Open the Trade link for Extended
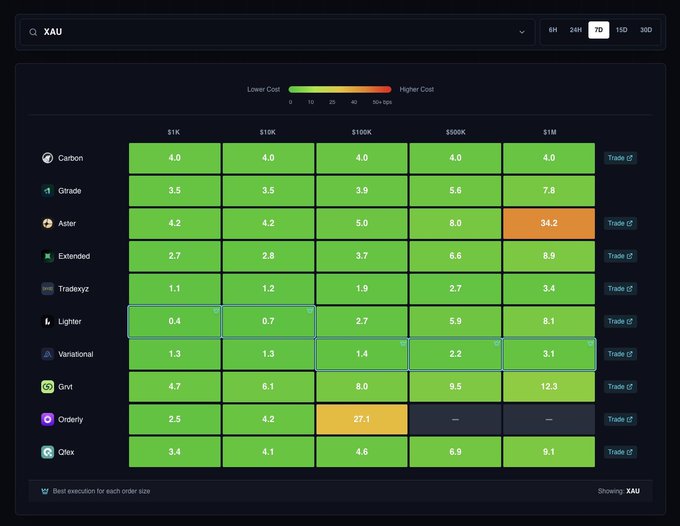 tap(620, 256)
